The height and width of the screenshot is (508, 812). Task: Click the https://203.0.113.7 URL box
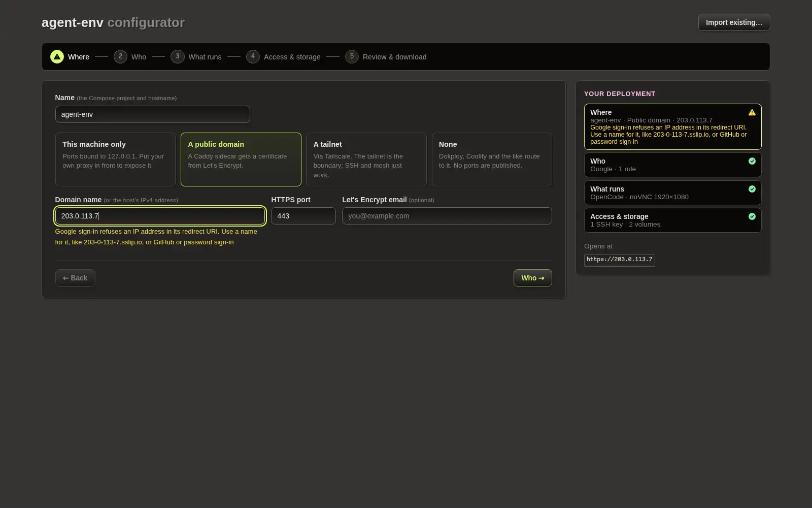click(619, 260)
